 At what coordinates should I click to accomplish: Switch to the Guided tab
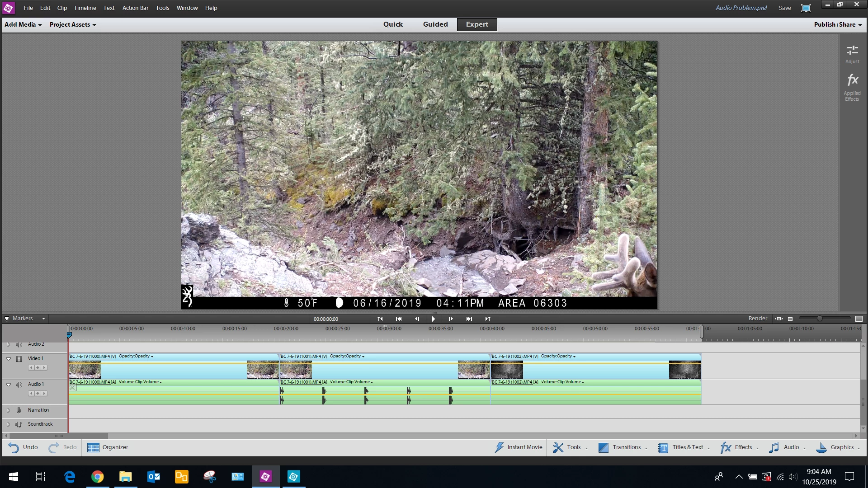coord(435,24)
